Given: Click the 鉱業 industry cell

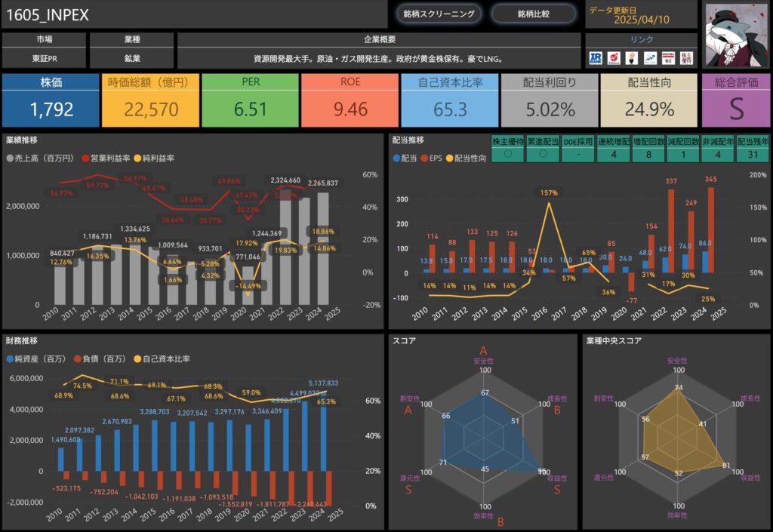Looking at the screenshot, I should coord(132,58).
